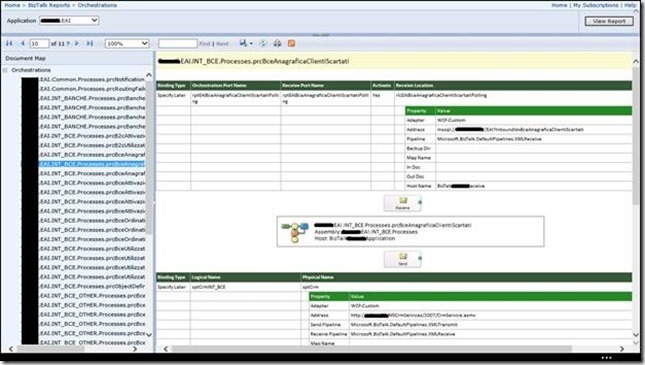Go to the first report page
This screenshot has height=365, width=645.
(x=9, y=43)
